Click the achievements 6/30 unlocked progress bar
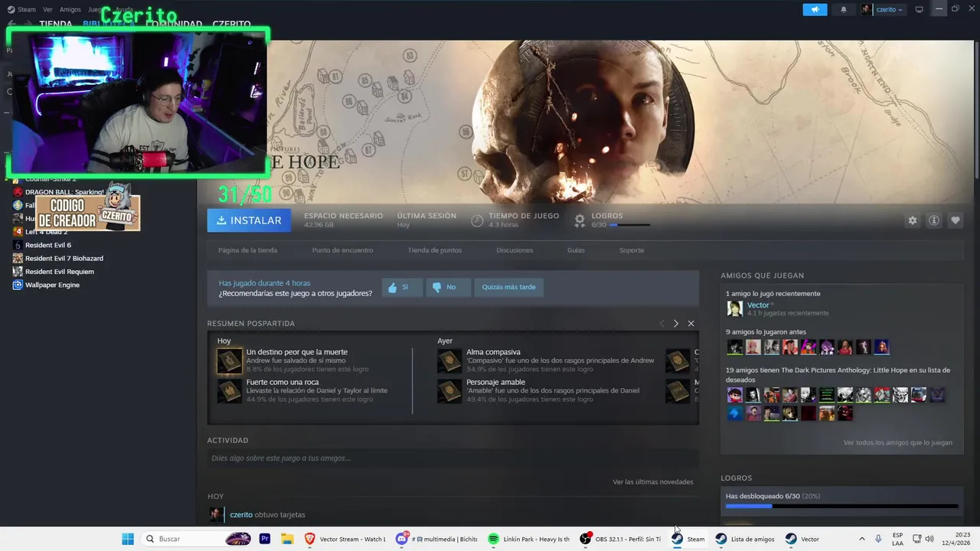 (841, 506)
